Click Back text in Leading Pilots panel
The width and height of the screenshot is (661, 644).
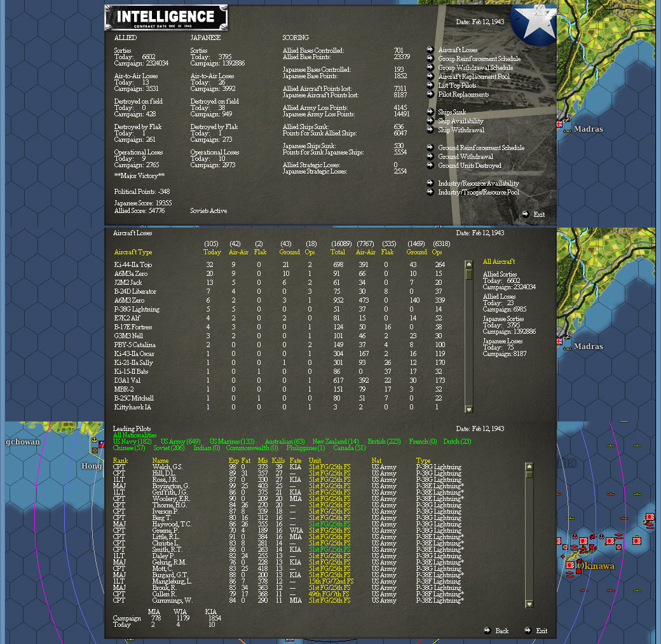coord(501,631)
